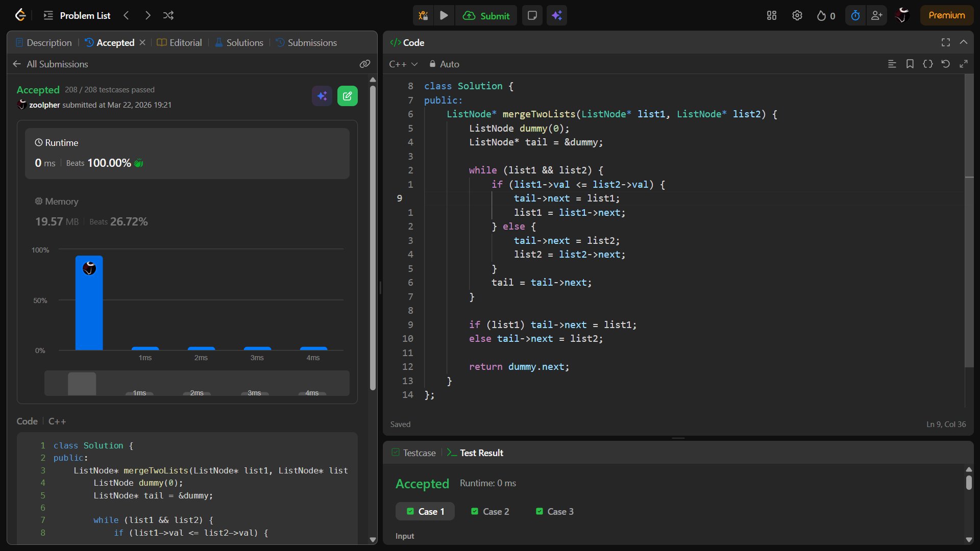Open the C++ language dropdown
Screen dimensions: 980x551
point(403,64)
